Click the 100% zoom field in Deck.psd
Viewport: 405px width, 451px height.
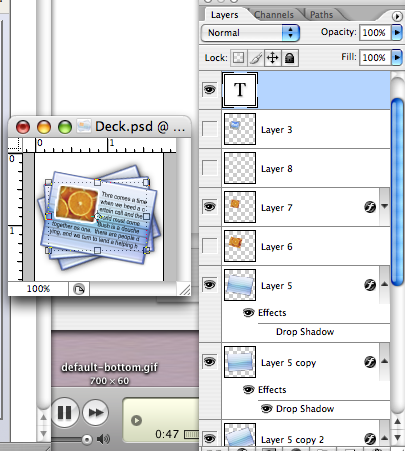38,289
